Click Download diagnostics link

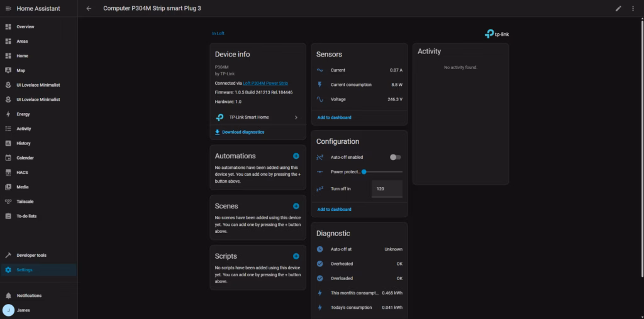click(x=243, y=132)
